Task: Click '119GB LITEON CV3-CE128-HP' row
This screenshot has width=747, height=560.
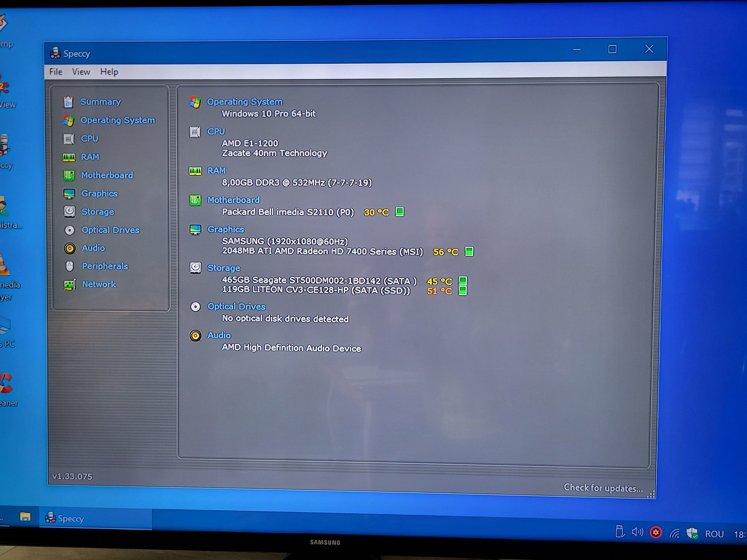Action: tap(316, 290)
